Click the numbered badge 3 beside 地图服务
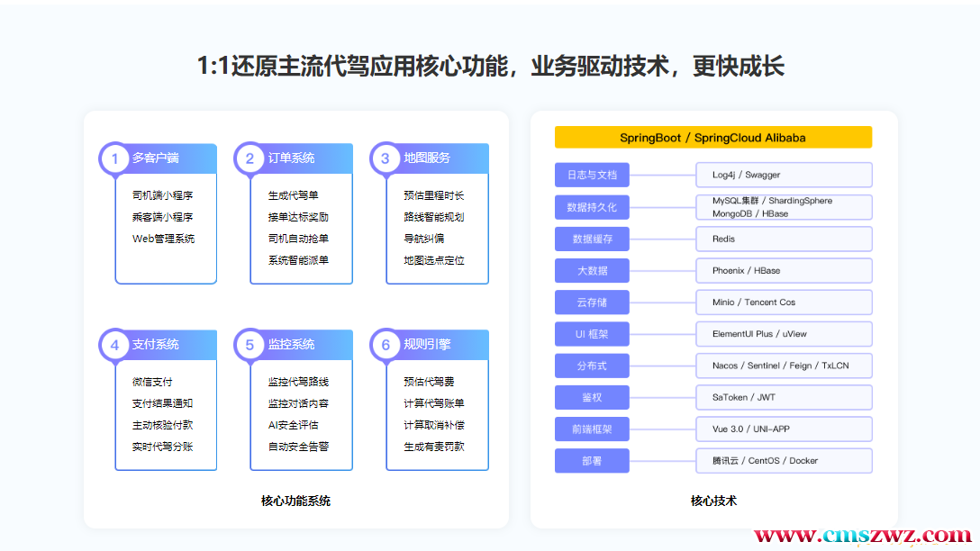Viewport: 980px width, 551px height. point(385,158)
